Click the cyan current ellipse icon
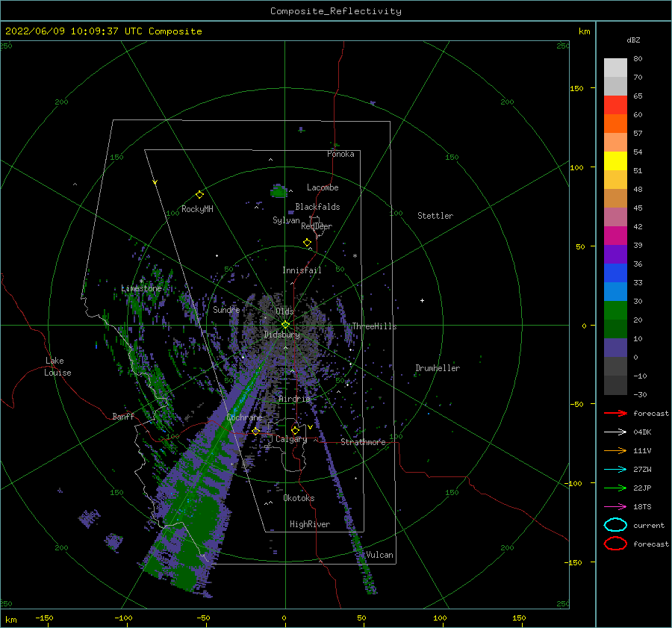 point(615,525)
